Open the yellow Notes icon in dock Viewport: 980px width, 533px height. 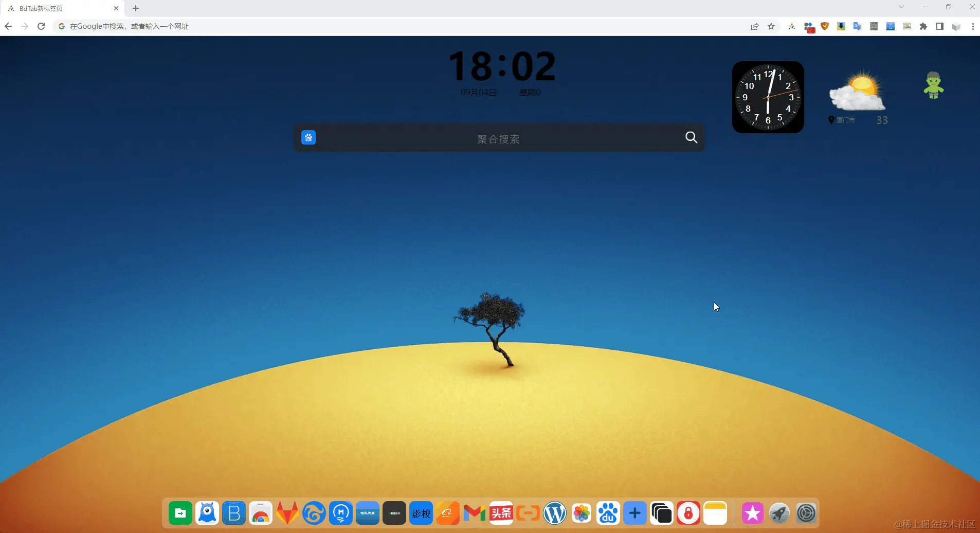[x=715, y=513]
